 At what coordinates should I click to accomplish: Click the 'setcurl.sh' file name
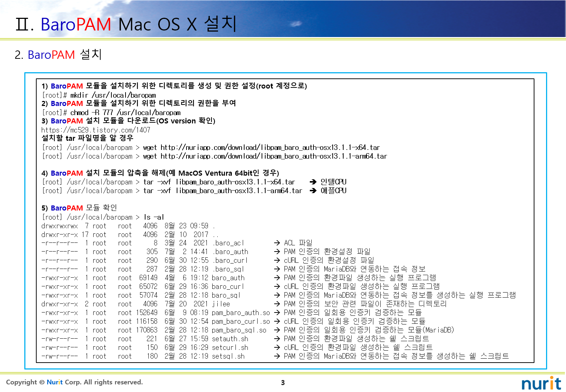(x=230, y=347)
